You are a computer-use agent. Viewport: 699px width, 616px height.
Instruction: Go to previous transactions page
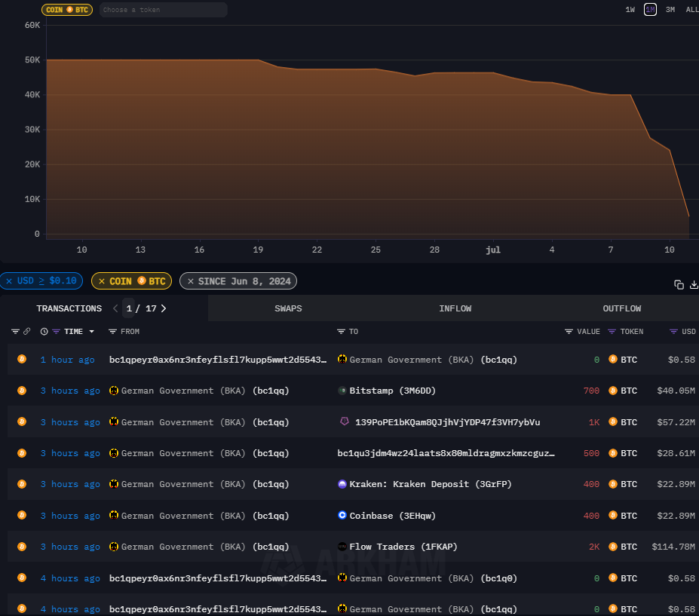pos(115,308)
